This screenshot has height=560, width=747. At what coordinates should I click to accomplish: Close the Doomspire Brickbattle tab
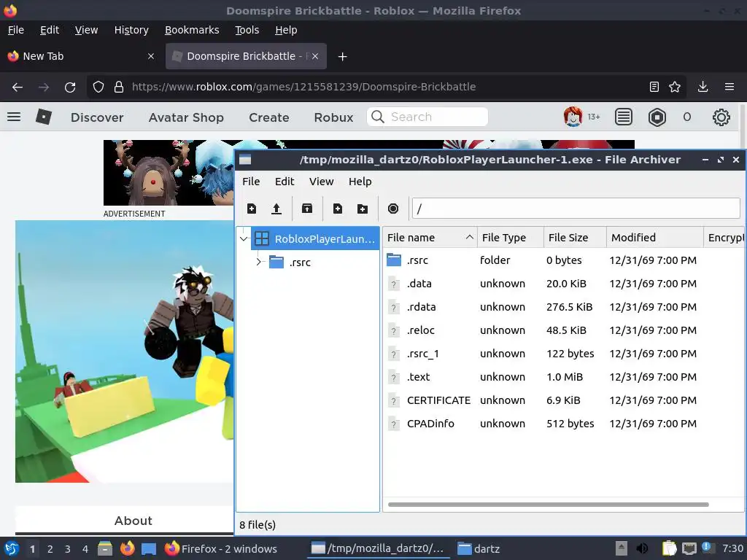coord(315,56)
